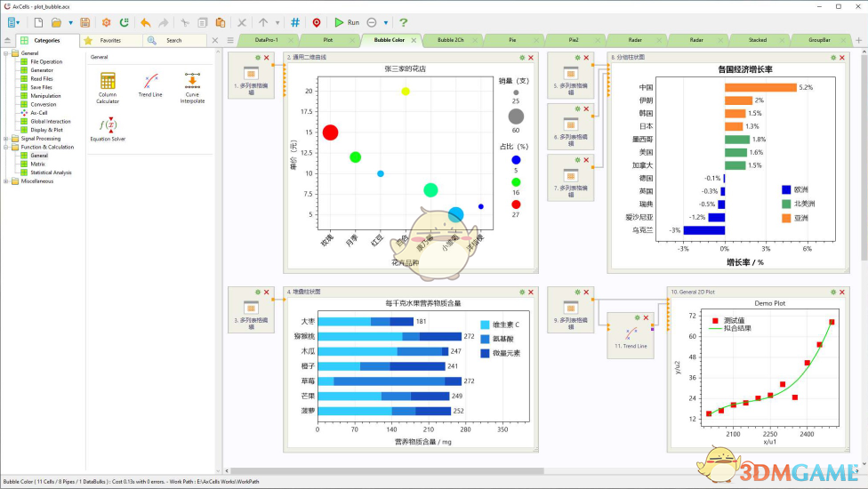Viewport: 868px width, 489px height.
Task: Click the red location marker icon
Action: pyautogui.click(x=317, y=22)
